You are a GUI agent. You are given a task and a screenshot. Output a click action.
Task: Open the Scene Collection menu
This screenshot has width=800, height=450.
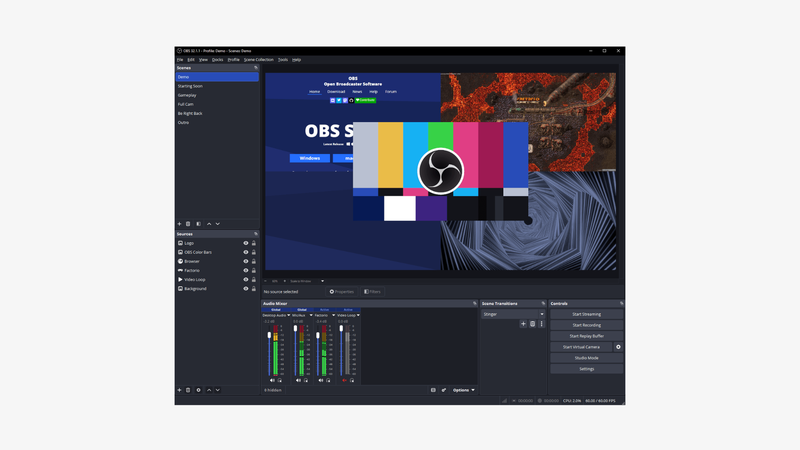tap(259, 60)
